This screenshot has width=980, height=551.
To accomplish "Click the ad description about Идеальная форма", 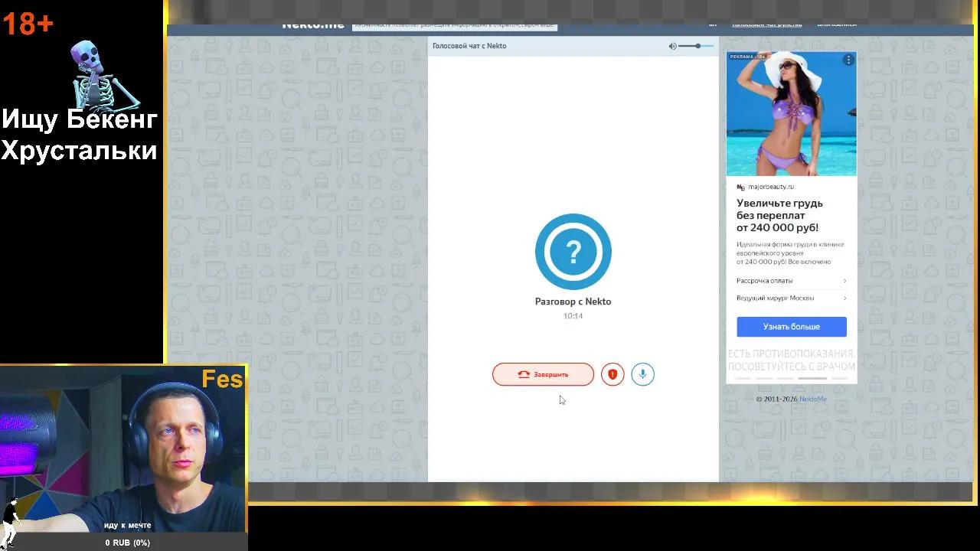I will click(x=790, y=253).
